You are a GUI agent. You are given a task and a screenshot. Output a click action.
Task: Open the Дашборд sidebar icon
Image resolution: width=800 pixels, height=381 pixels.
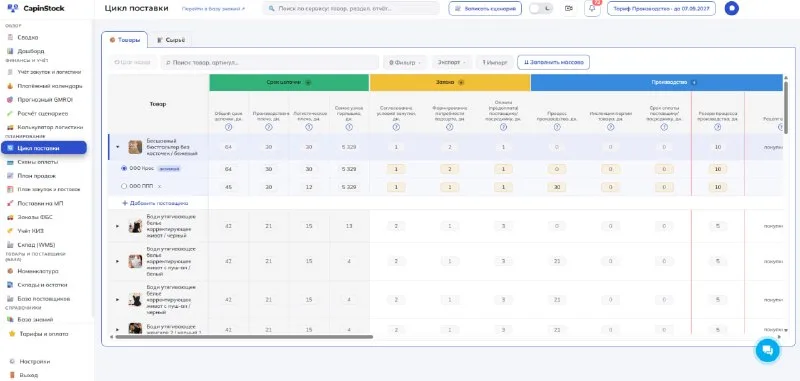(10, 51)
